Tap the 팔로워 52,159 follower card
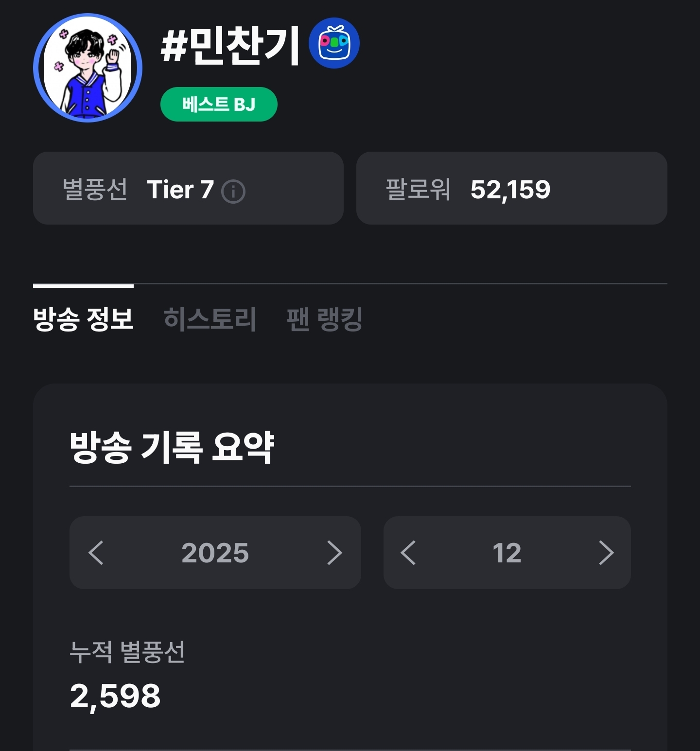The image size is (700, 751). 511,188
